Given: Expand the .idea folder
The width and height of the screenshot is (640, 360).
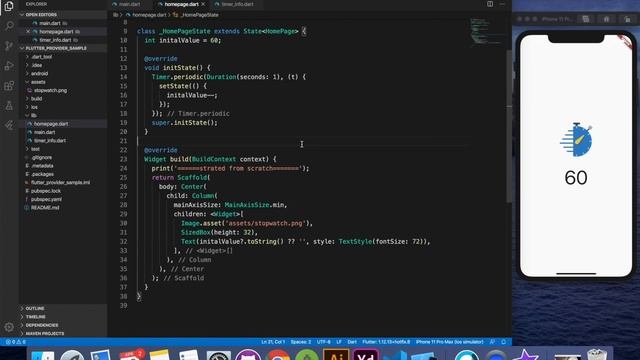Looking at the screenshot, I should (x=37, y=65).
